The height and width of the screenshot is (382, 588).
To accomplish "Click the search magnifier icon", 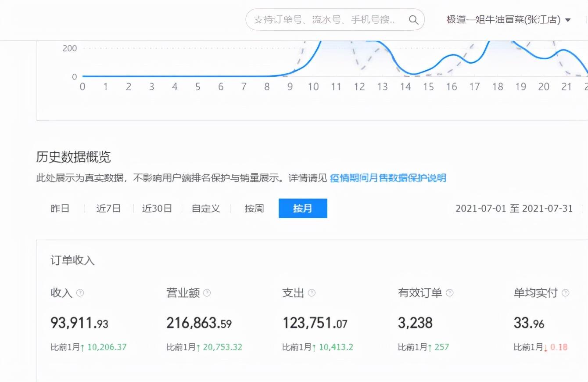I will tap(413, 20).
